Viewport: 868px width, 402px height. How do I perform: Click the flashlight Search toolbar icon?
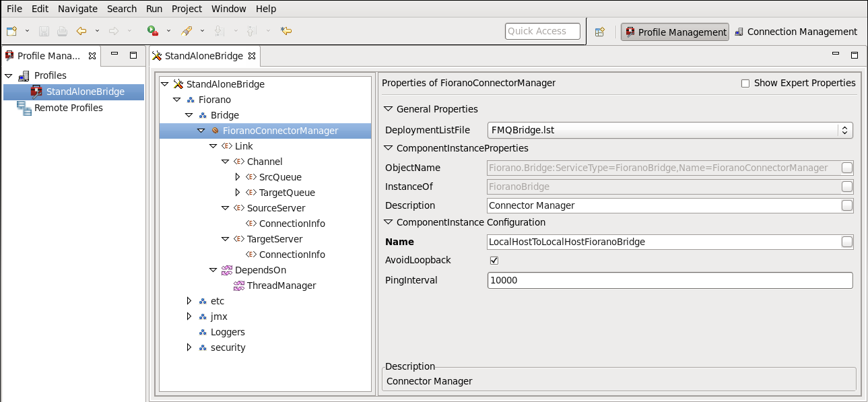[x=187, y=31]
